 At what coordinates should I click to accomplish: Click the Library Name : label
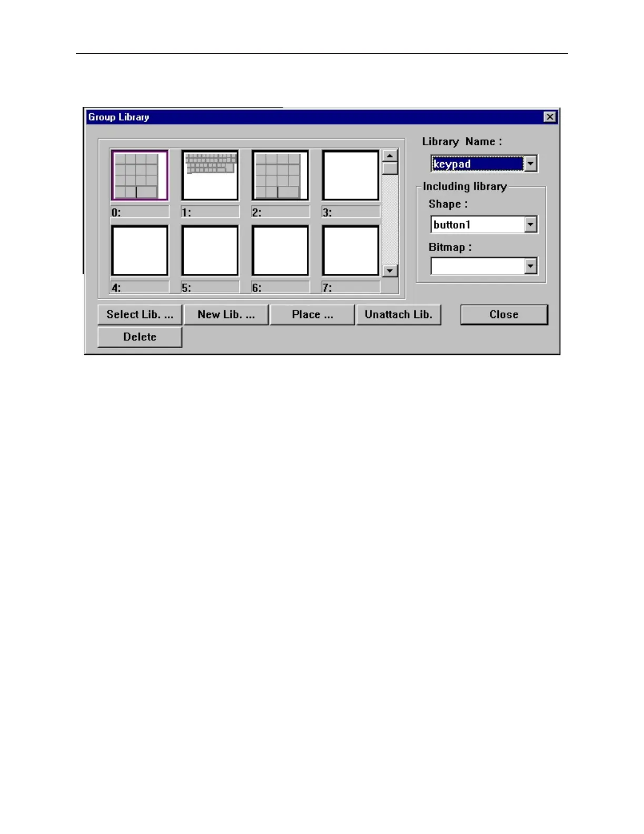tap(462, 142)
